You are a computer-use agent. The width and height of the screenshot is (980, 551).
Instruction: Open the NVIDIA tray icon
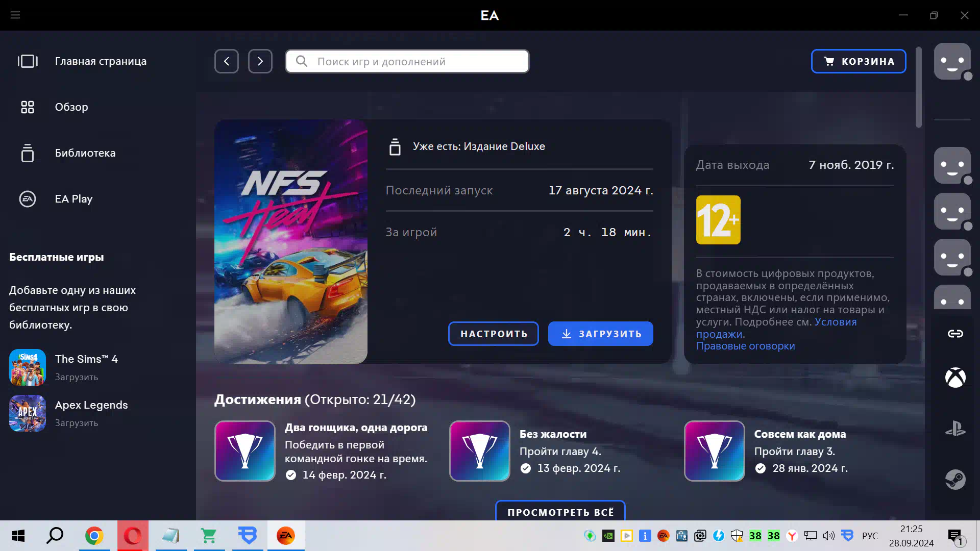pyautogui.click(x=608, y=536)
